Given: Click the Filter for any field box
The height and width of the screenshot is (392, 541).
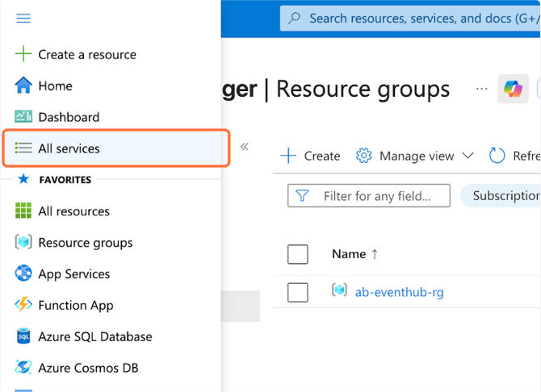Looking at the screenshot, I should point(369,196).
